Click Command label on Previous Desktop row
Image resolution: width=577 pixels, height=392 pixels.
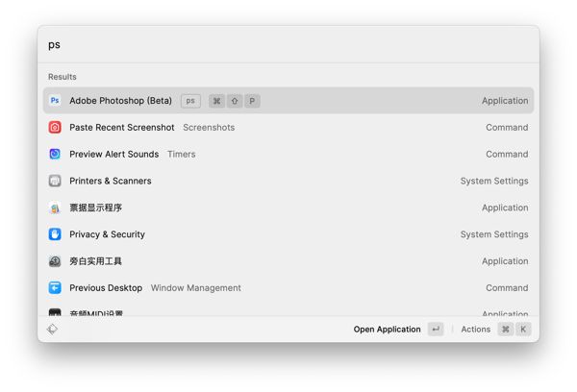tap(507, 288)
